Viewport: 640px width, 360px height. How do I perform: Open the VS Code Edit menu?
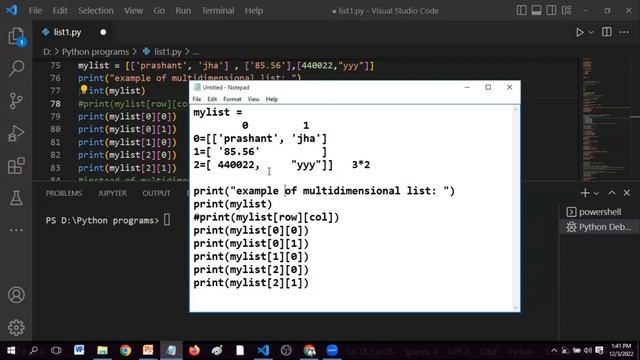pyautogui.click(x=60, y=11)
